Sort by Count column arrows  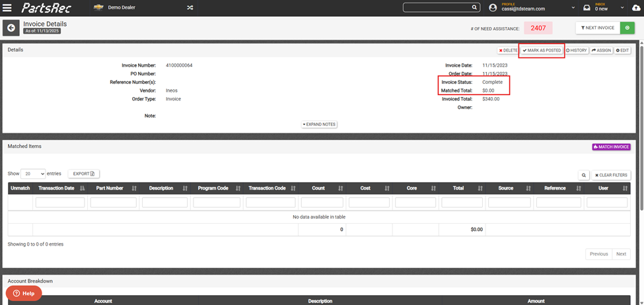pyautogui.click(x=340, y=188)
